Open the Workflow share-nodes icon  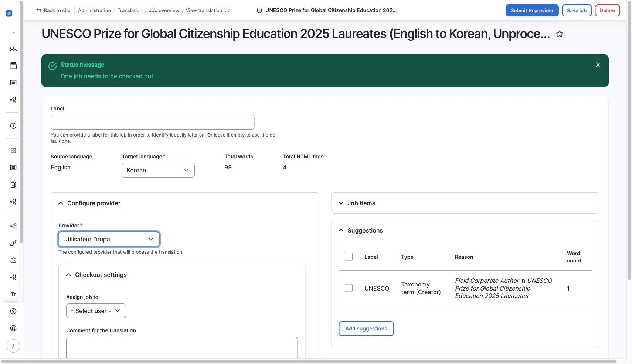pyautogui.click(x=13, y=226)
